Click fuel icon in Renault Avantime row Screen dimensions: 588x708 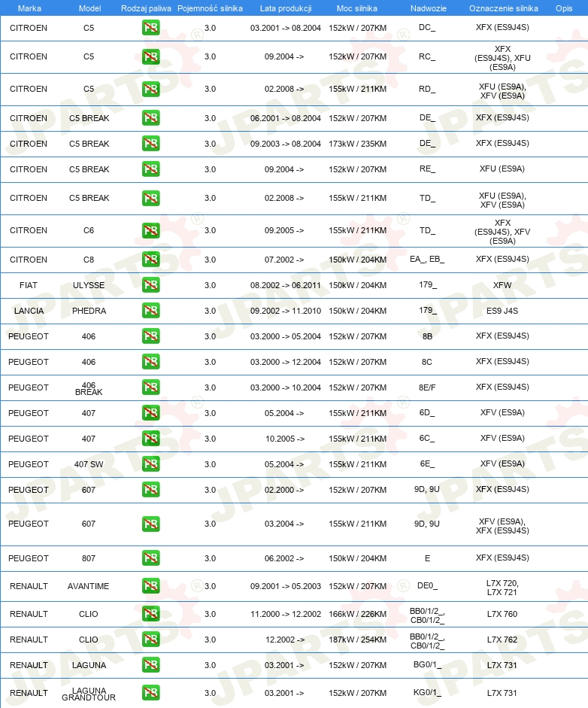[x=150, y=586]
